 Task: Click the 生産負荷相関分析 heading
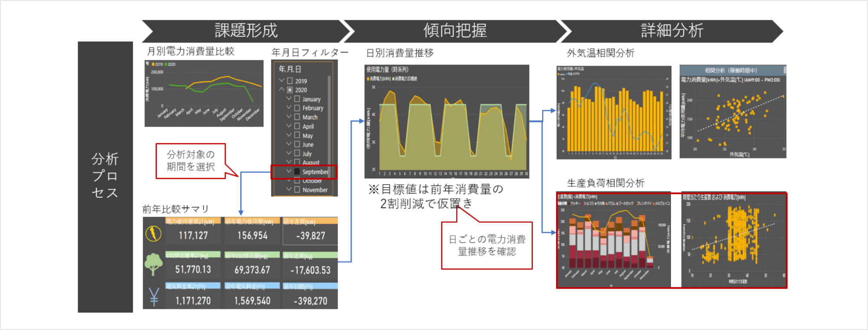[606, 183]
